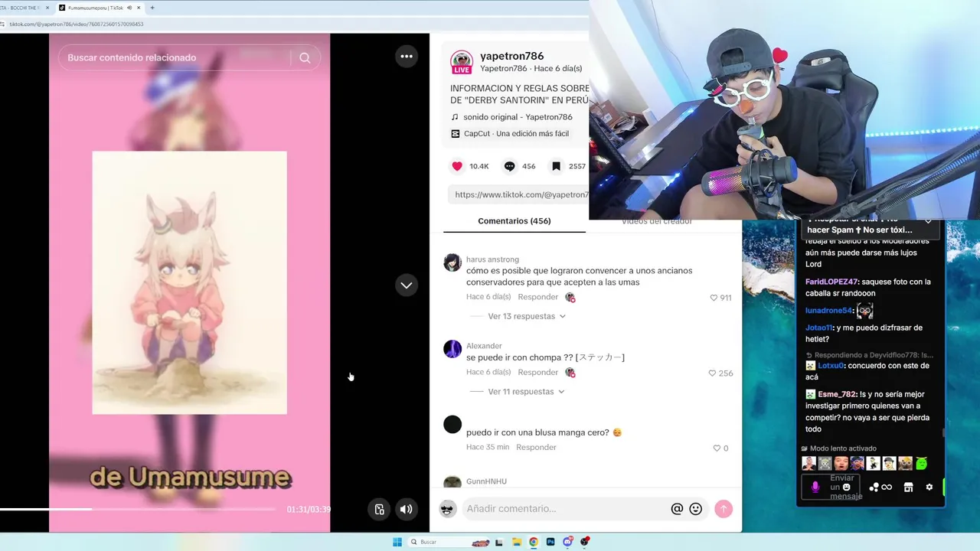Insert a mention with the @ icon
Screen dimensions: 980x551
pos(677,509)
